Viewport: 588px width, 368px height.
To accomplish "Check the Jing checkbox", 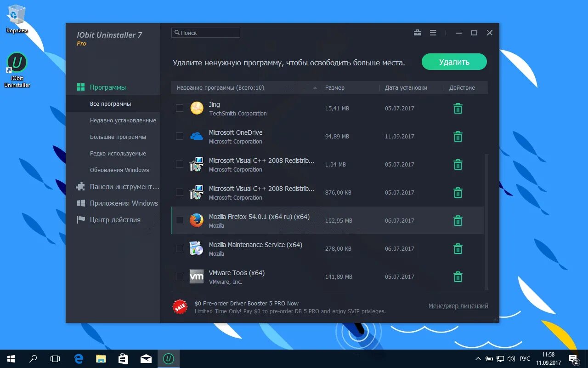I will (180, 108).
